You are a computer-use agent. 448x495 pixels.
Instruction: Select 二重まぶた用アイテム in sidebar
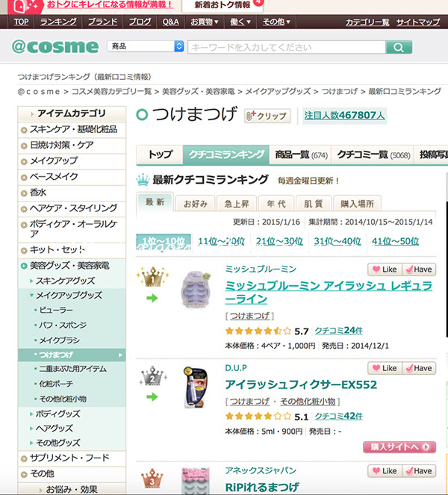(x=72, y=369)
